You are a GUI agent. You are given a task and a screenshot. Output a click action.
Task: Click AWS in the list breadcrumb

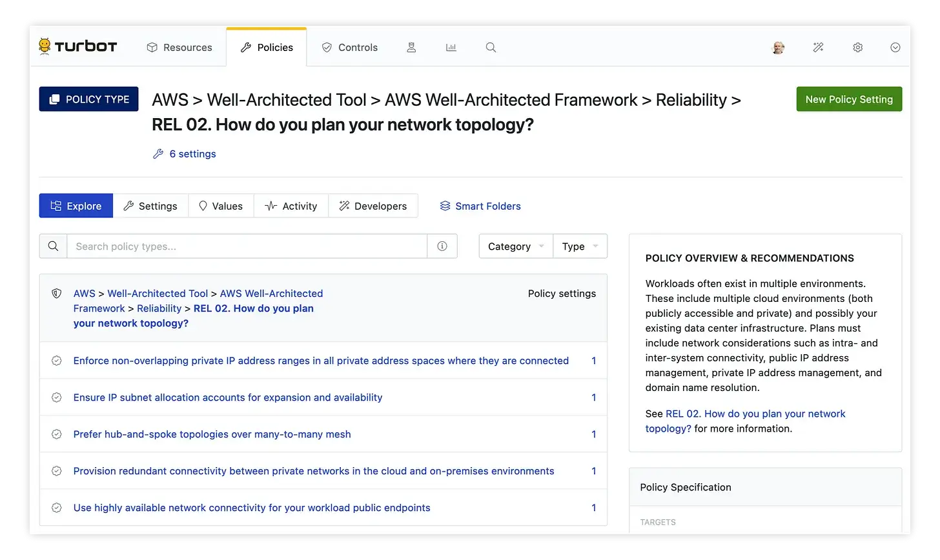click(x=84, y=294)
